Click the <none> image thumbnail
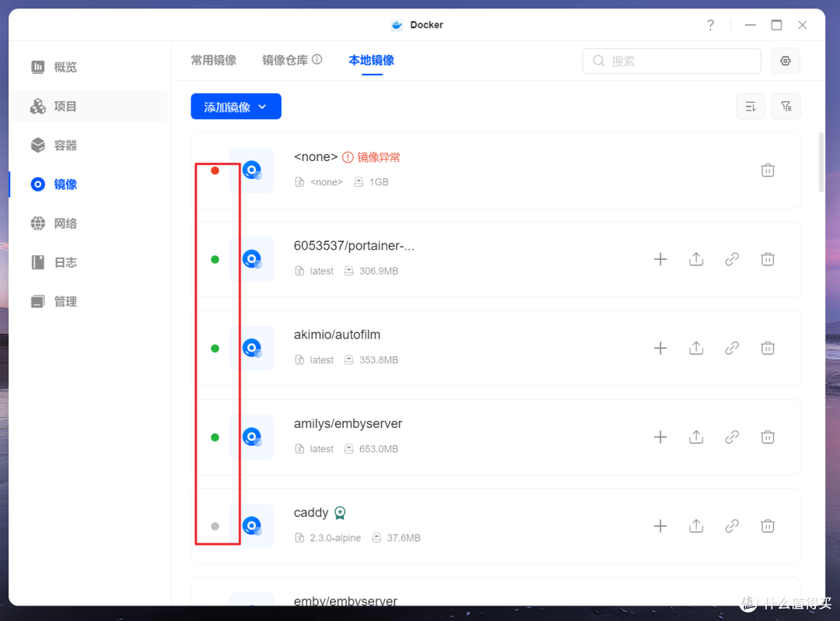Viewport: 840px width, 621px height. [252, 170]
